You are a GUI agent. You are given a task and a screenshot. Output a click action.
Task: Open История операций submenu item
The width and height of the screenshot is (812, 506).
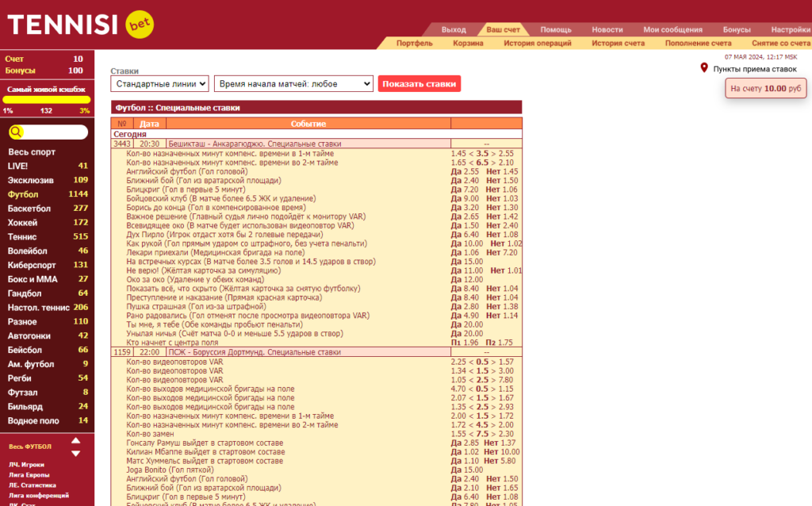[538, 43]
